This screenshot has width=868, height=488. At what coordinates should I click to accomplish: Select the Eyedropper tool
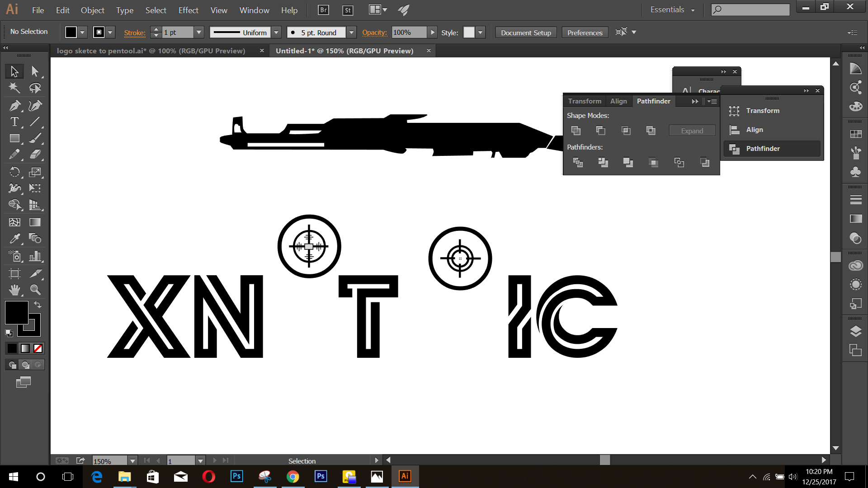point(14,238)
